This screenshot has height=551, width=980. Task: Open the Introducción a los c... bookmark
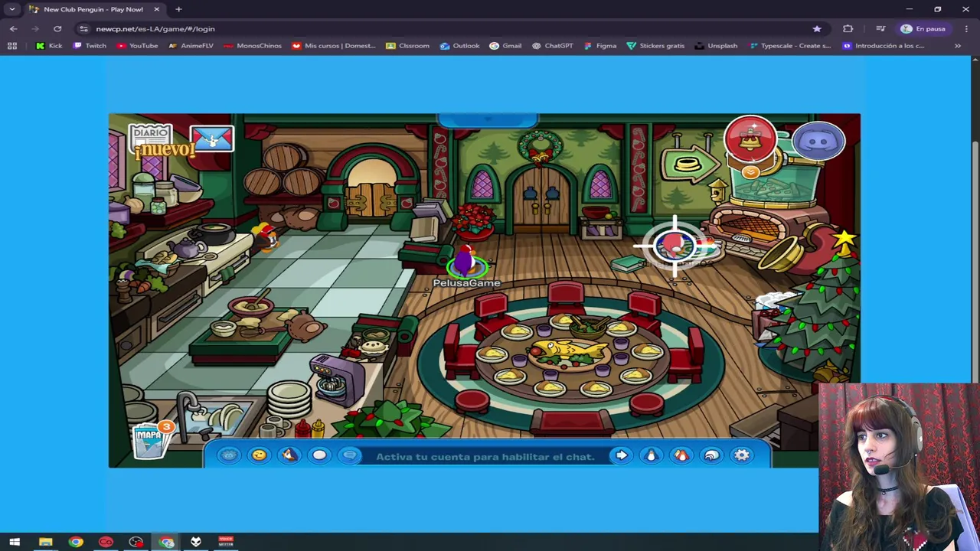pos(883,46)
